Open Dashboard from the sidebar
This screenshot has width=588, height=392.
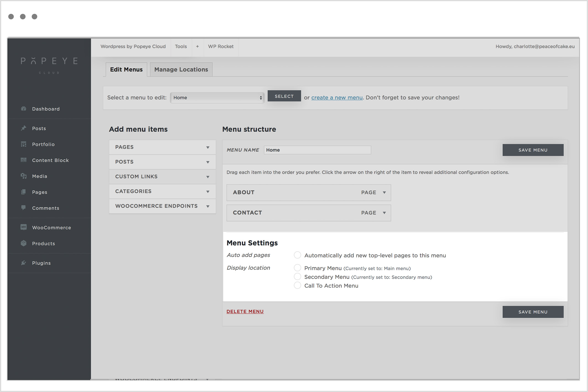coord(46,109)
